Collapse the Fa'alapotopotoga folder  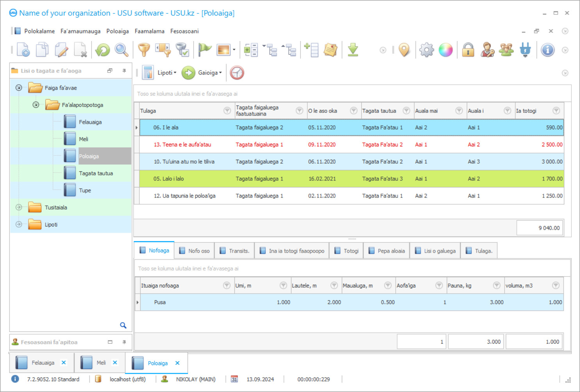click(36, 105)
